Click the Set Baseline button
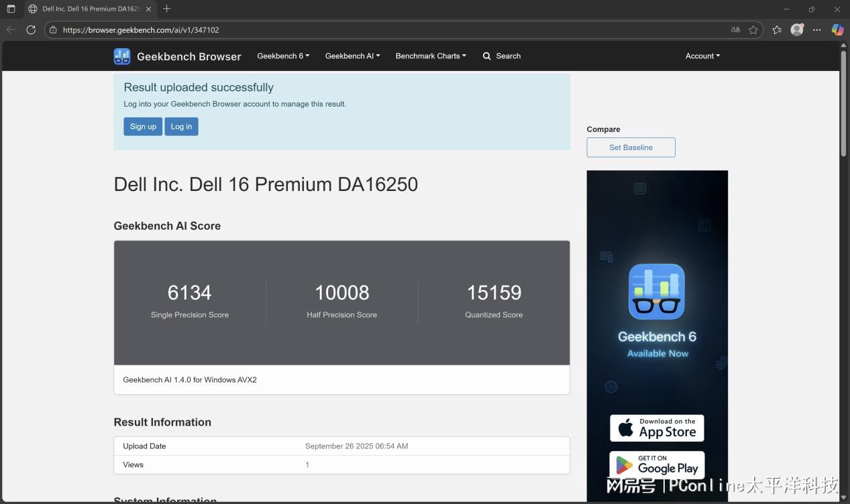The width and height of the screenshot is (850, 504). tap(631, 147)
